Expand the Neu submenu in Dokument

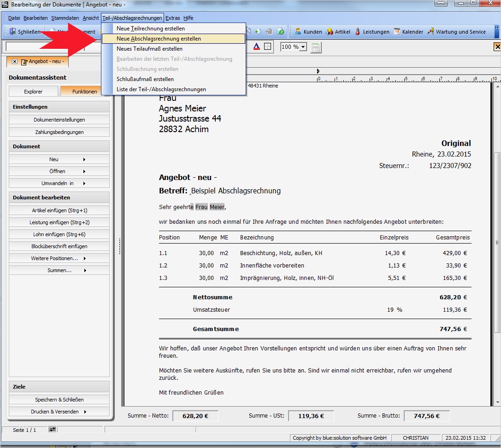pos(59,159)
